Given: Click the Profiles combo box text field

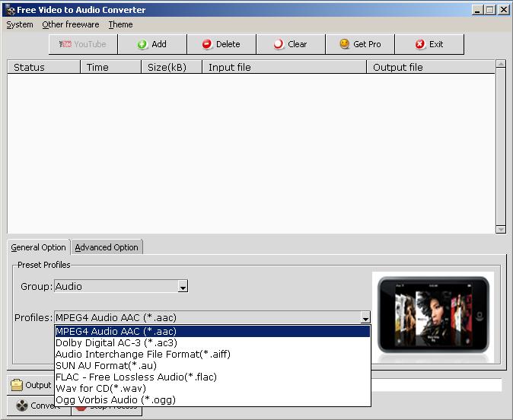Looking at the screenshot, I should point(208,317).
